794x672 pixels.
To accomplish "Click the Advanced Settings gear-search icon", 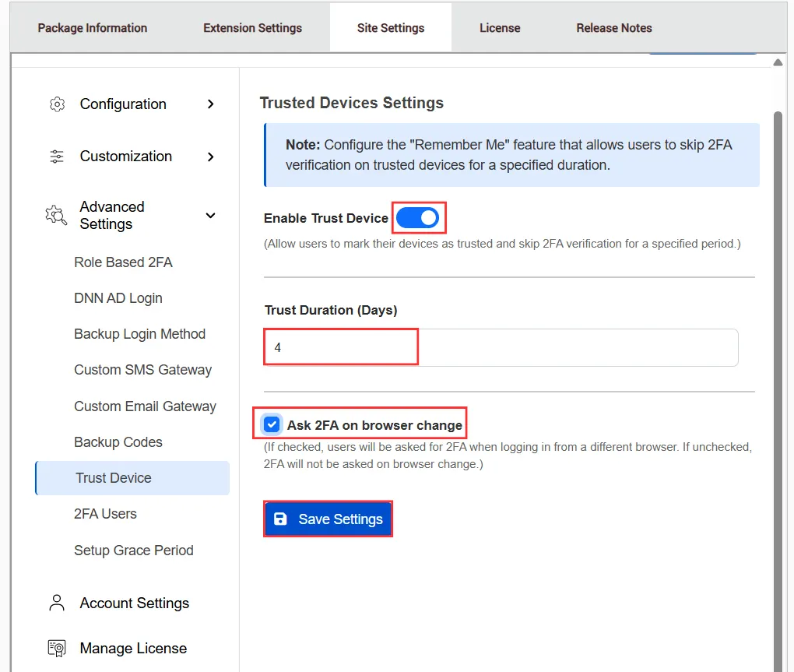I will pos(56,216).
